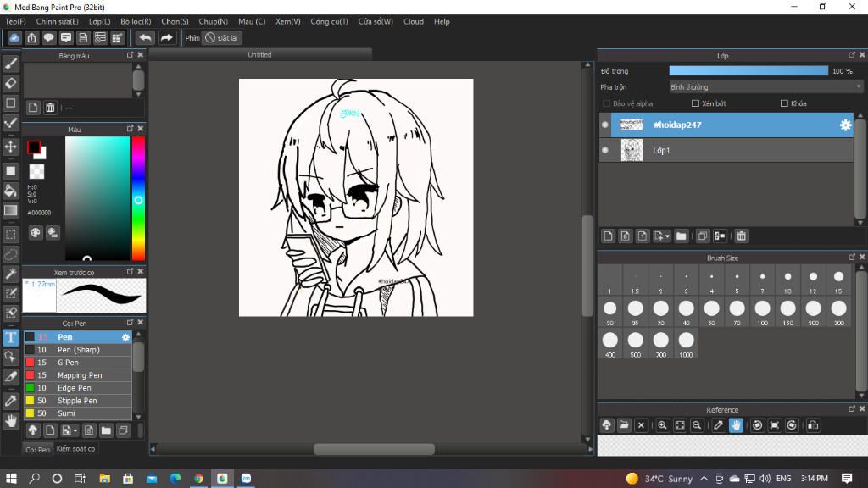
Task: Select the Hand tool in left toolbar
Action: 10,421
